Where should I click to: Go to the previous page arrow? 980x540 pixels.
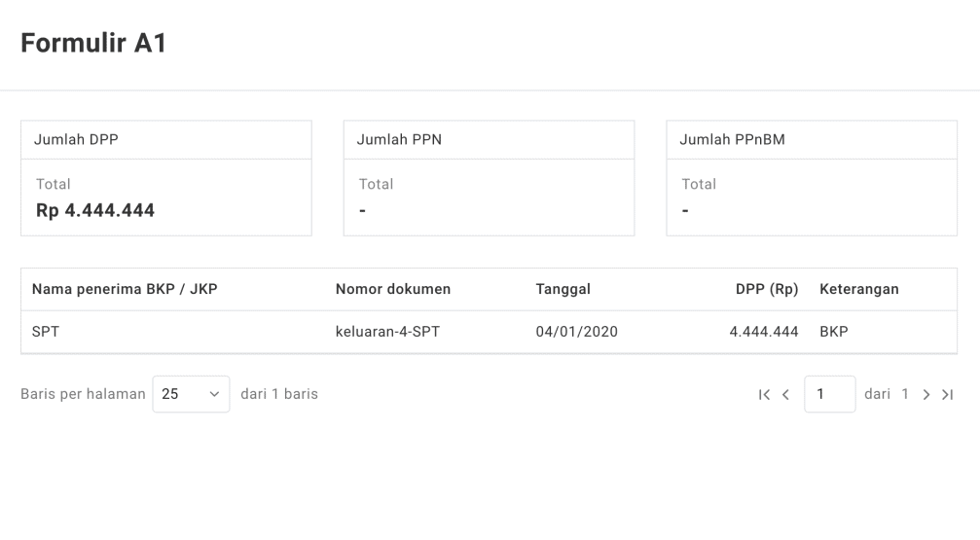[x=785, y=394]
